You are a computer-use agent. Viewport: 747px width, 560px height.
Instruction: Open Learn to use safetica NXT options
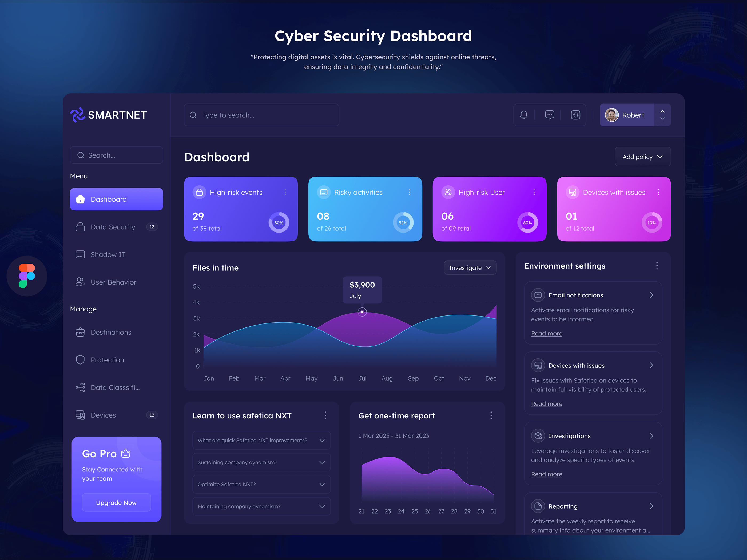[325, 415]
